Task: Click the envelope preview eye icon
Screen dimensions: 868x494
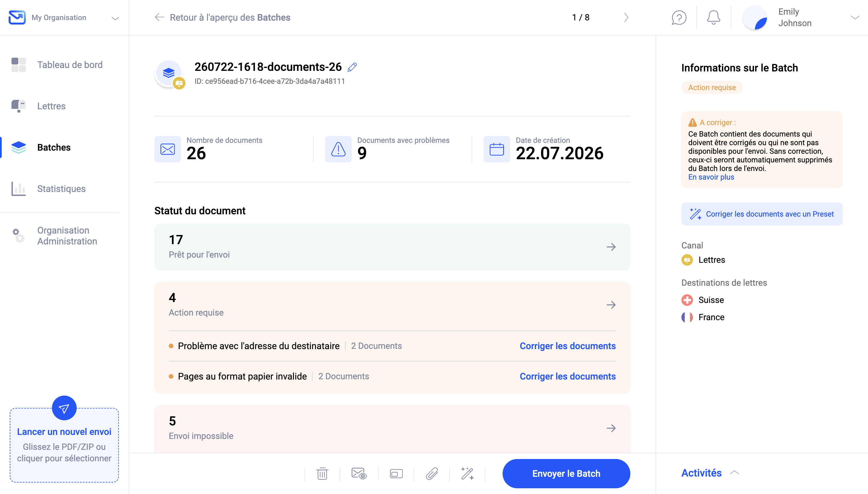Action: pyautogui.click(x=359, y=474)
